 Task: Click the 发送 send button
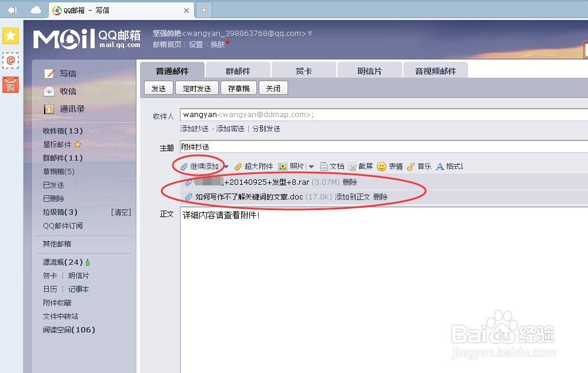(158, 87)
